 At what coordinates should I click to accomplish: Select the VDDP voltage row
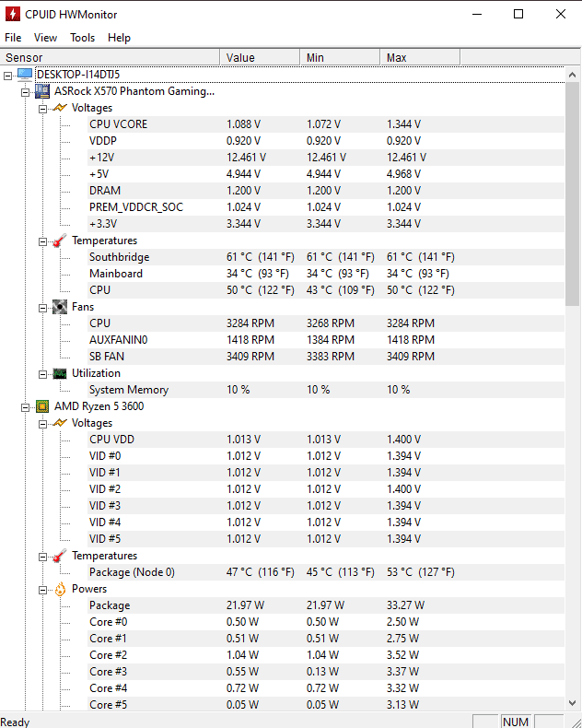[x=326, y=141]
